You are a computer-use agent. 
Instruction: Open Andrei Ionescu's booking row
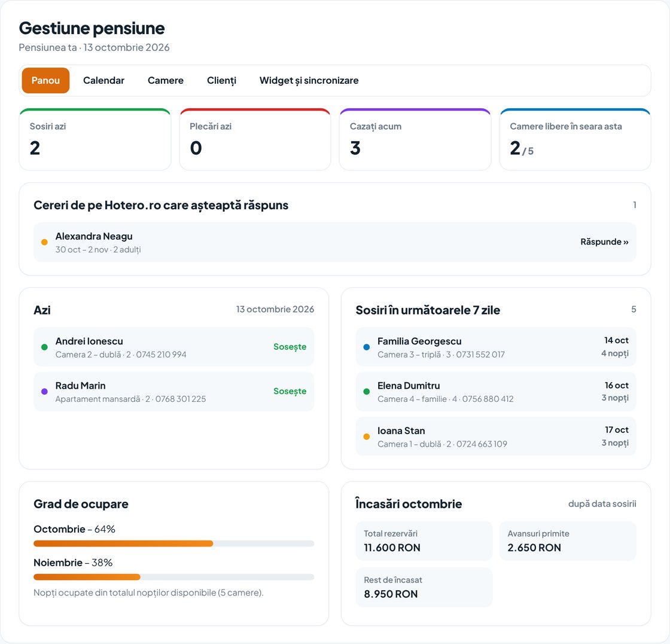(x=174, y=347)
